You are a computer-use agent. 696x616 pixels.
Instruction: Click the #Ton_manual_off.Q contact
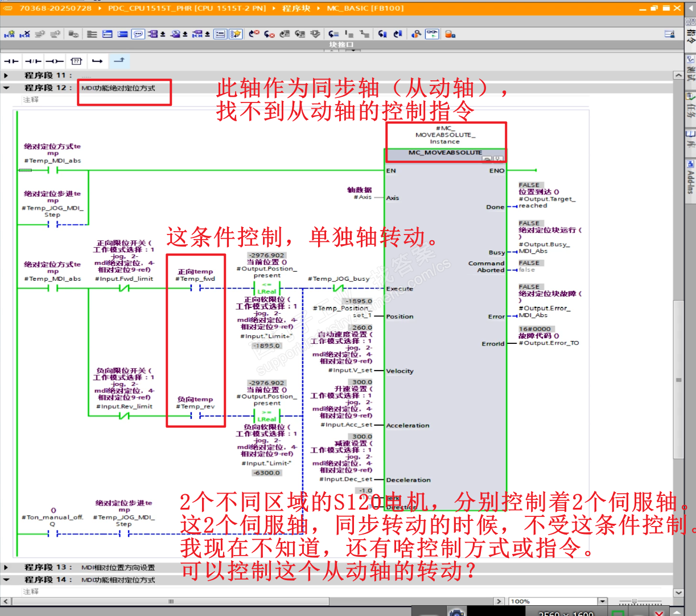coord(53,534)
